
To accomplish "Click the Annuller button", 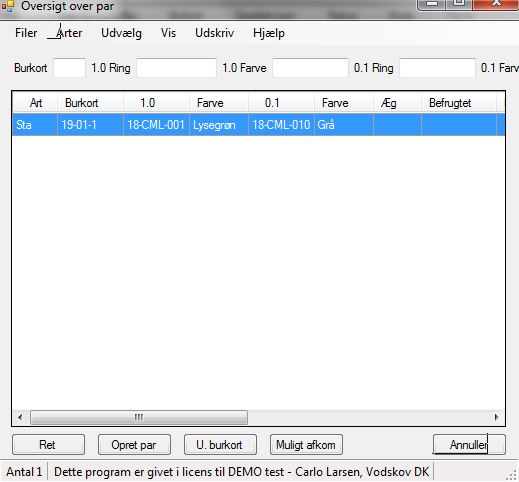I will (x=469, y=445).
